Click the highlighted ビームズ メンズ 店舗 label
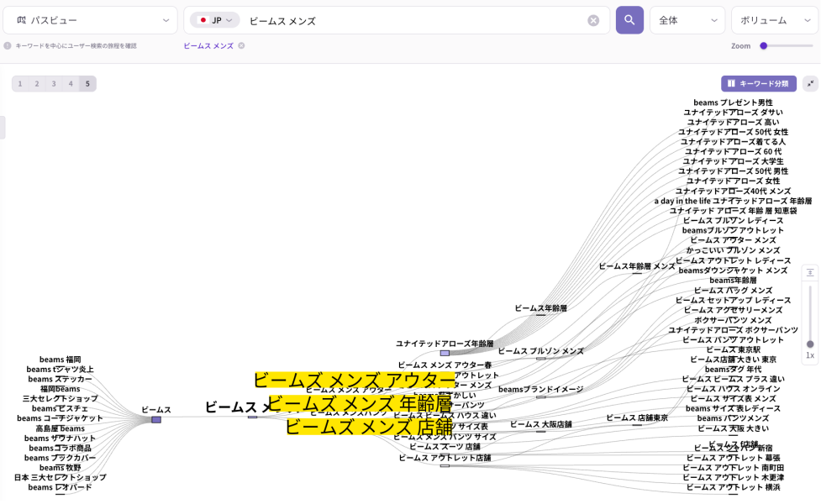 pyautogui.click(x=370, y=427)
